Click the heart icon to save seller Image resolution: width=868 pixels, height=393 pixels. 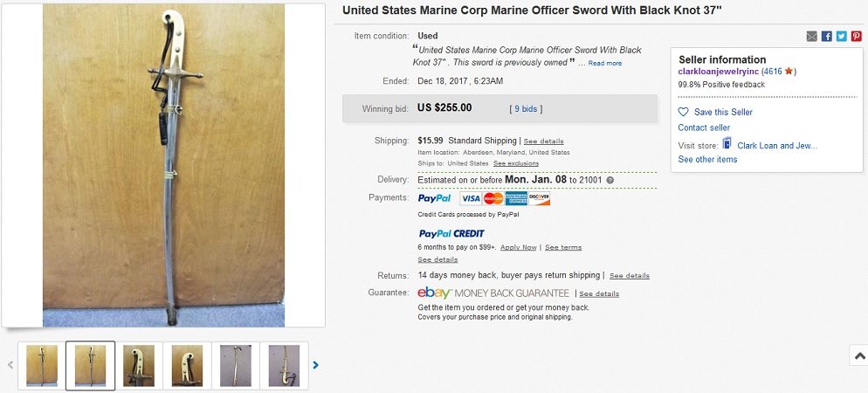(x=684, y=113)
